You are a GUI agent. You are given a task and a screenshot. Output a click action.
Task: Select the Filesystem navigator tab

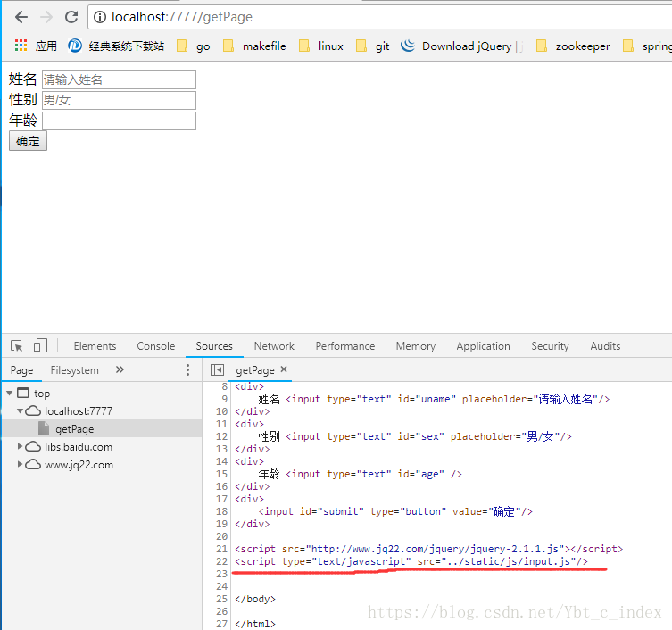point(75,369)
